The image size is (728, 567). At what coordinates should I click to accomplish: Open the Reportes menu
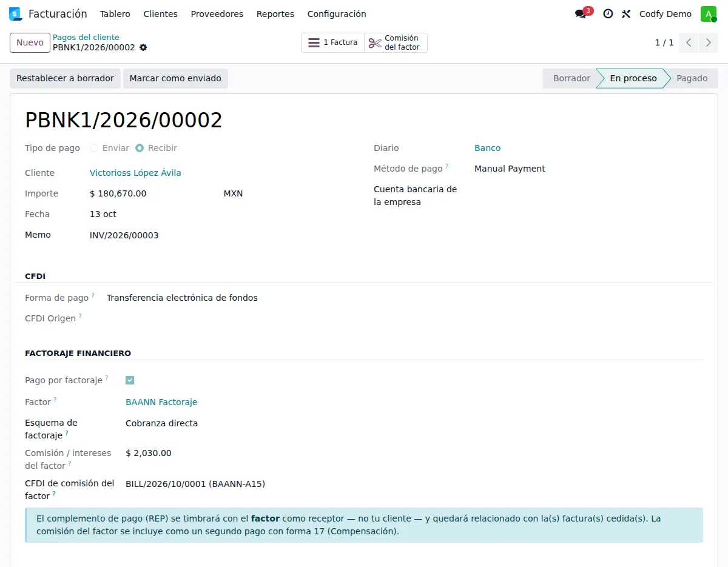[x=275, y=14]
